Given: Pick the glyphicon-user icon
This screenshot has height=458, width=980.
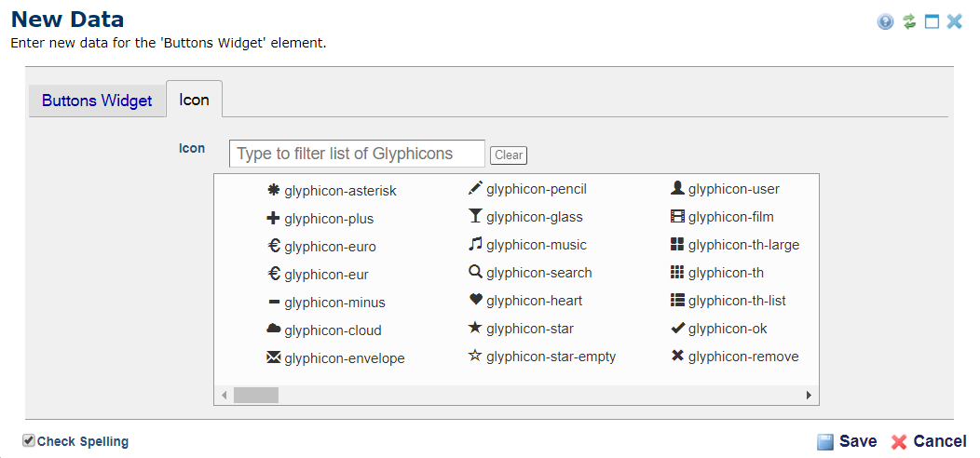Looking at the screenshot, I should coord(725,189).
